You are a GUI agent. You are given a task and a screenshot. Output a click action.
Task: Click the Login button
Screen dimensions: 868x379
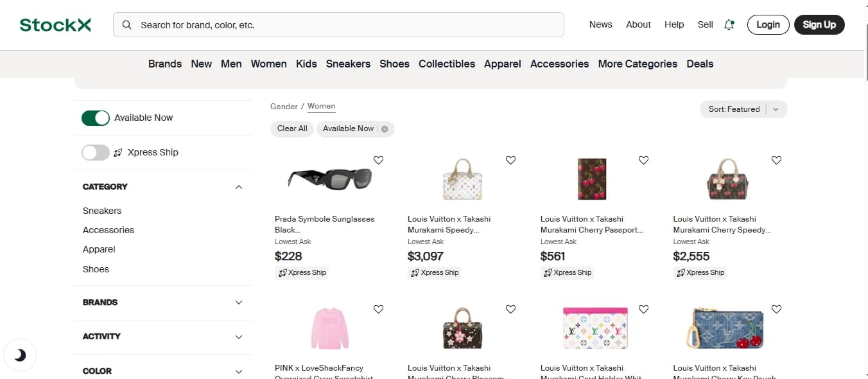(x=768, y=25)
